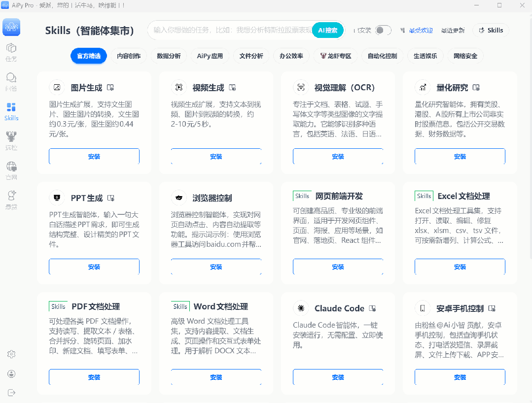Screen dimensions: 532x403
Task: Click the 浏览器控制 card mask icon
Action: (x=179, y=198)
